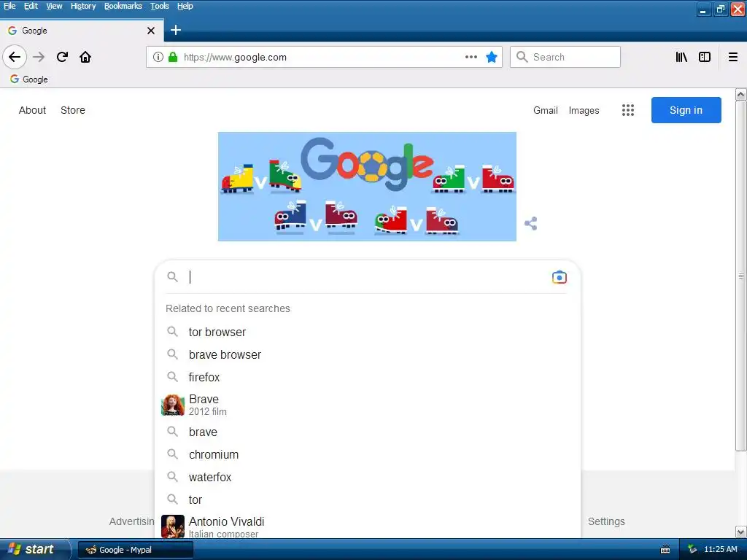Reload the current page

62,57
